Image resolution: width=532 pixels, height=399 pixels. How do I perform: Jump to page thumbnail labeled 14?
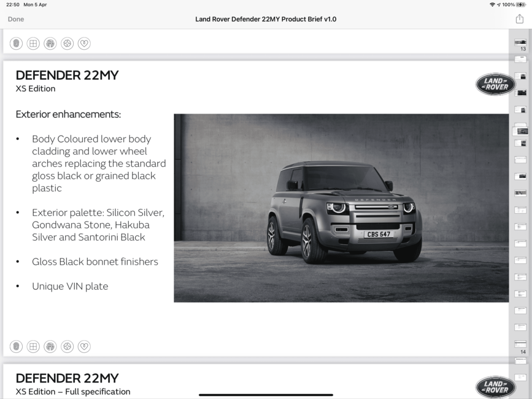coord(520,344)
